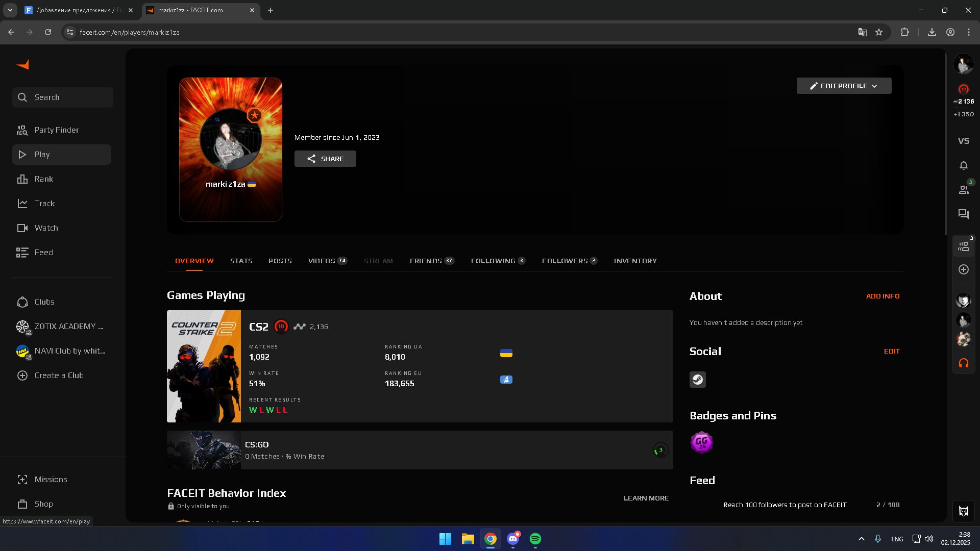The image size is (980, 551).
Task: Open the CS:GO game card
Action: pos(420,450)
